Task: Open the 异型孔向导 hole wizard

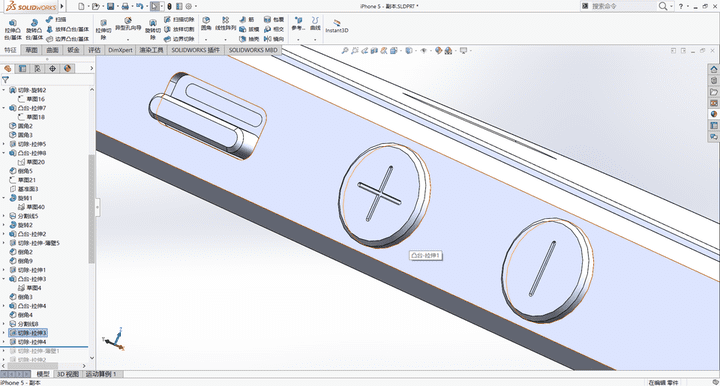Action: tap(128, 24)
